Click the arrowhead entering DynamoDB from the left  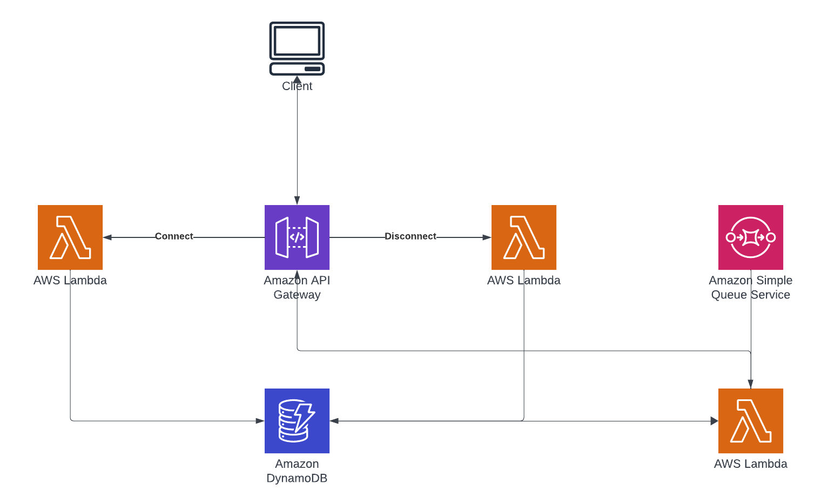260,421
